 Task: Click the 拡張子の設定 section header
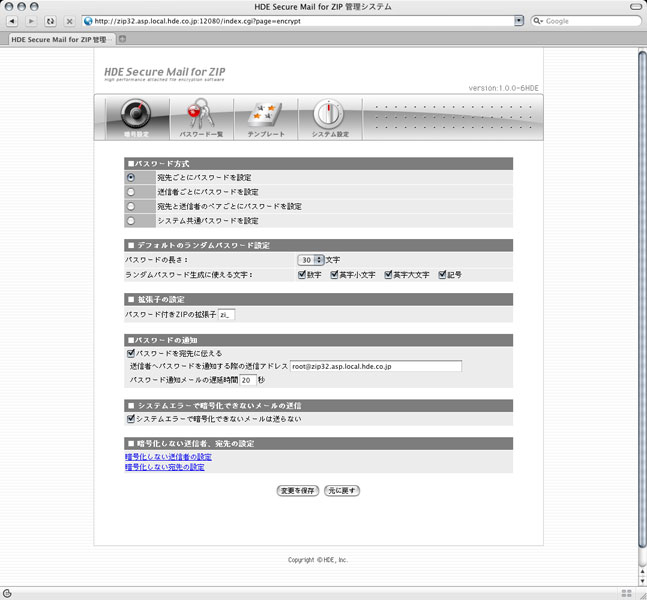point(319,300)
